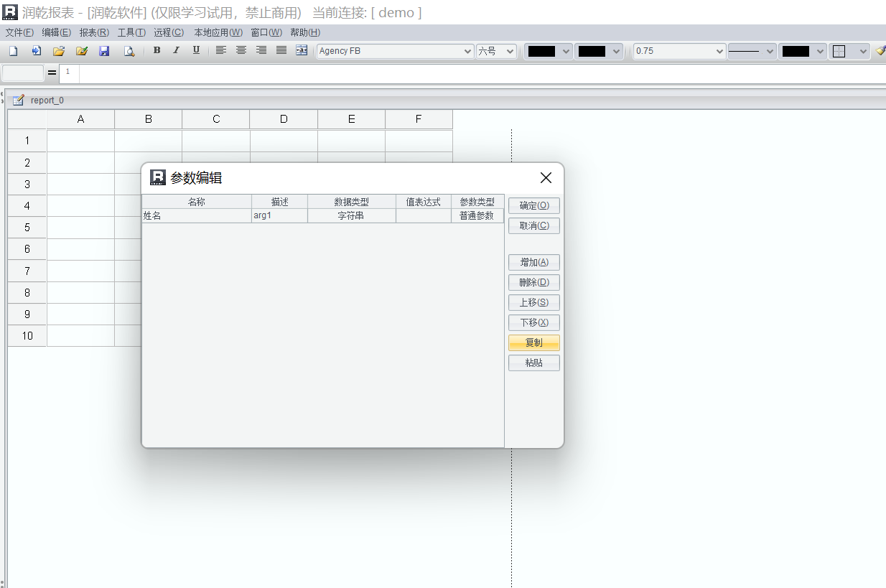Click the 描述 column header

279,202
